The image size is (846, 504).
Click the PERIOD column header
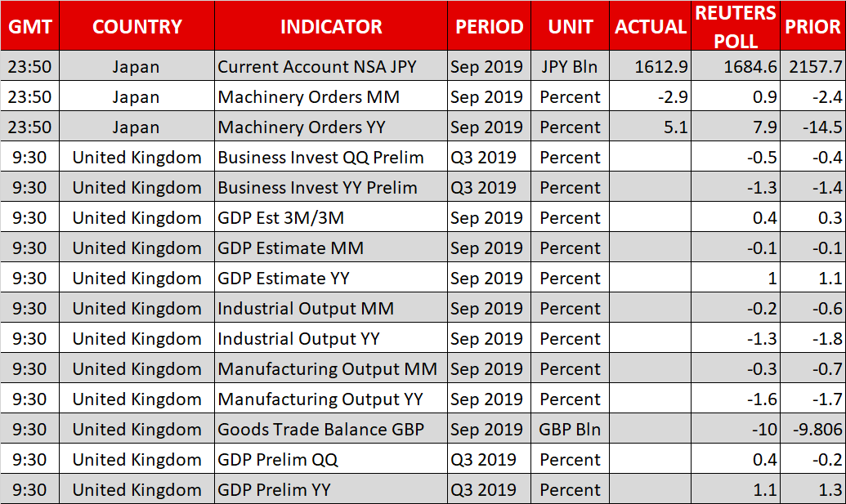(x=490, y=26)
